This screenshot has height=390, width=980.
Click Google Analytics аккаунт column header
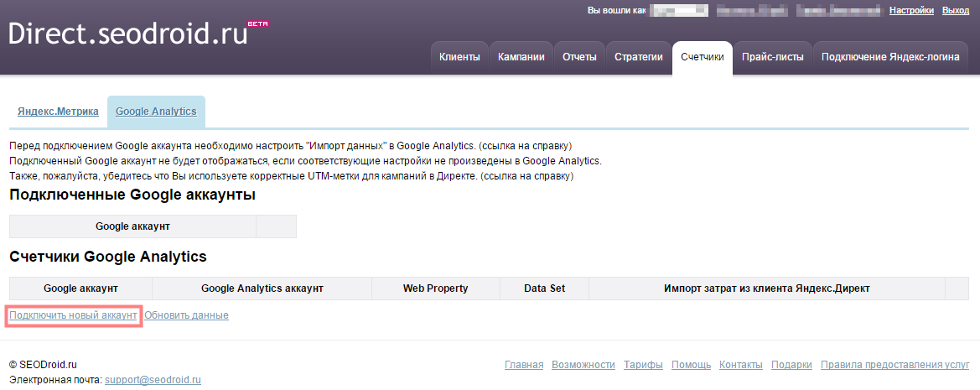click(x=262, y=289)
